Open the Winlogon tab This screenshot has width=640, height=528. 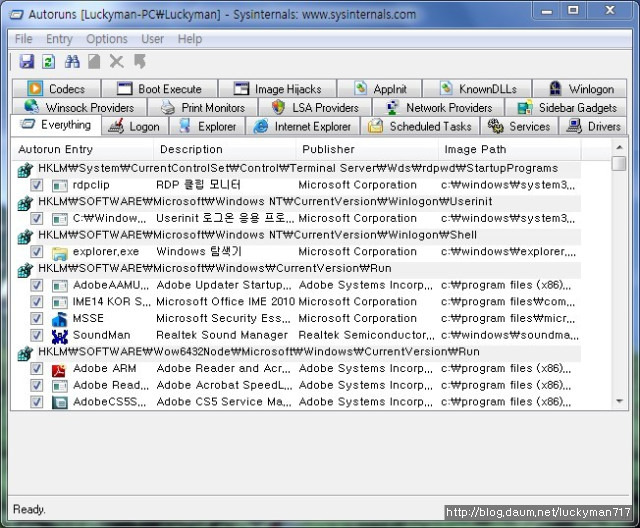click(x=580, y=89)
